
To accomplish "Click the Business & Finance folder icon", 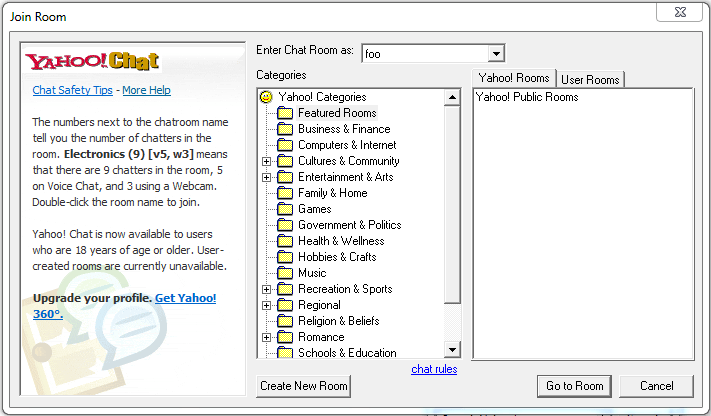I will pos(285,129).
